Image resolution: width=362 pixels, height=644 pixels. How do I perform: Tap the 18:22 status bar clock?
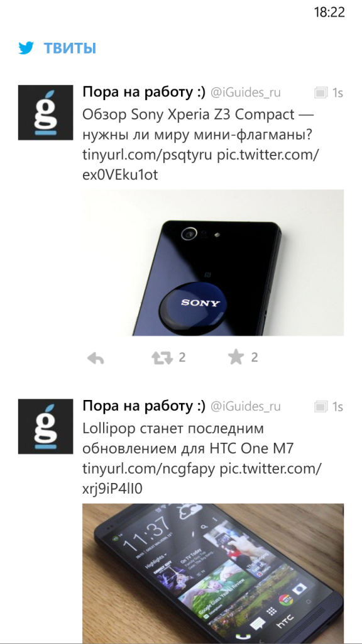[329, 13]
